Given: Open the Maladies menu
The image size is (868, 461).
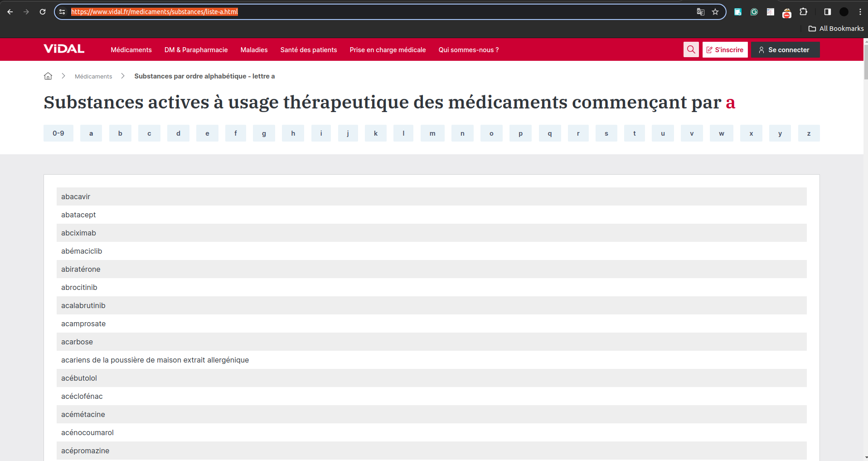Looking at the screenshot, I should click(x=254, y=50).
